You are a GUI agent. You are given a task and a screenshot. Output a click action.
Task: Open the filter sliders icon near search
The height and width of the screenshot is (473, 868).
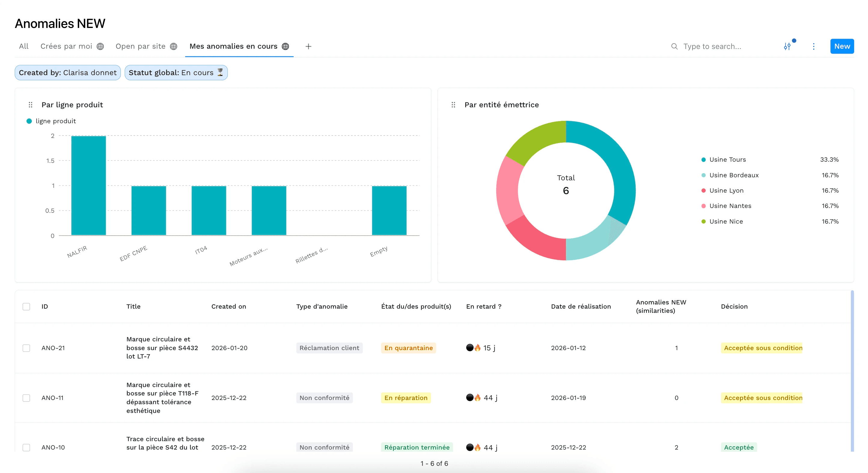[x=788, y=46]
